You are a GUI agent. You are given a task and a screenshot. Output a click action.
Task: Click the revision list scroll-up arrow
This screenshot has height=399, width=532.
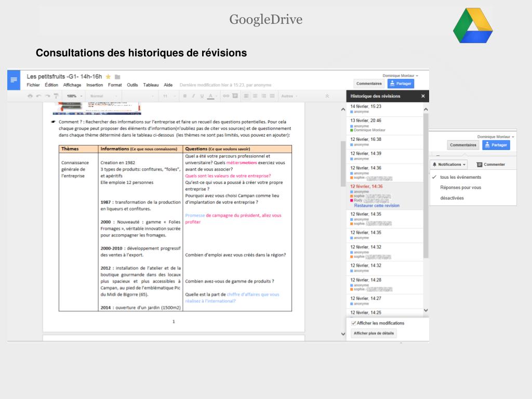tap(426, 109)
